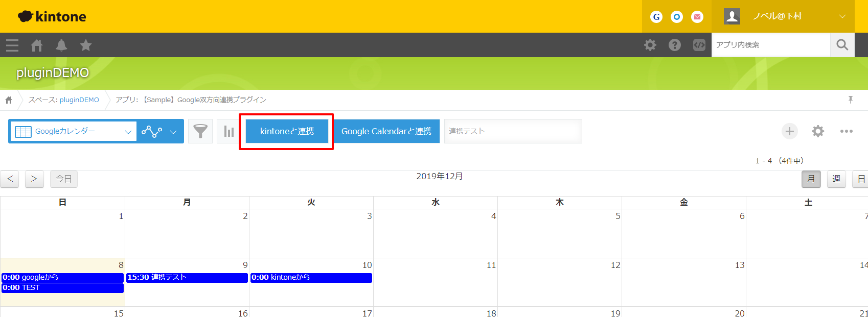
Task: Click the graph line chart icon
Action: pos(152,131)
